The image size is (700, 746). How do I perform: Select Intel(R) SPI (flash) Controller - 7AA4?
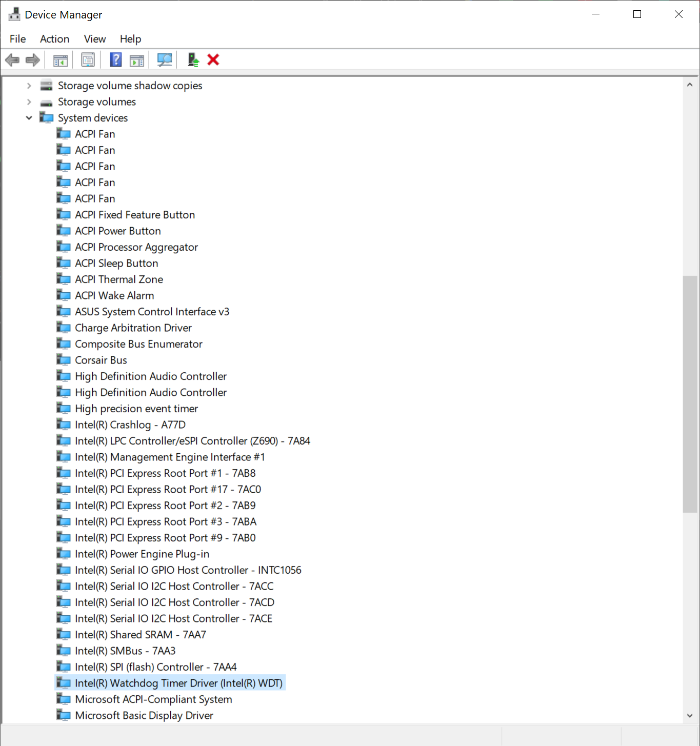[156, 667]
